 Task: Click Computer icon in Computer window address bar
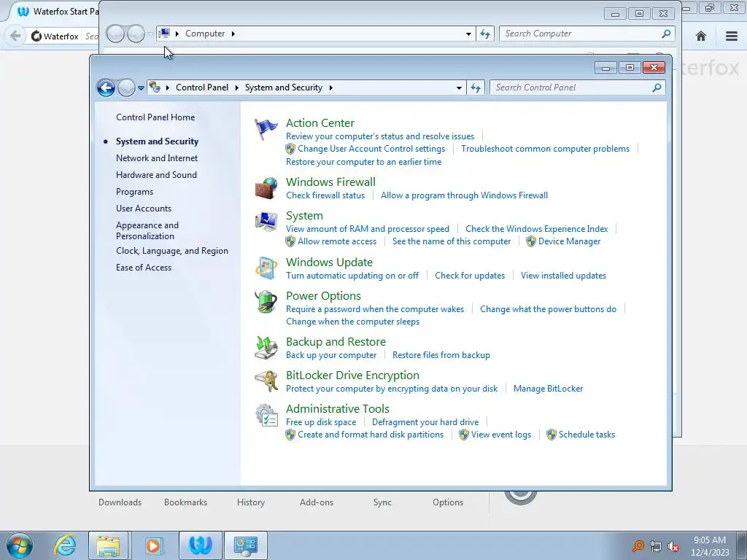tap(164, 34)
